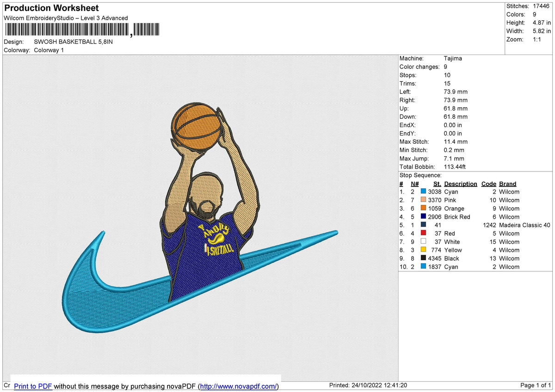Select design name 'SWOSH BASKETBALL 5,8IN'

coord(73,42)
